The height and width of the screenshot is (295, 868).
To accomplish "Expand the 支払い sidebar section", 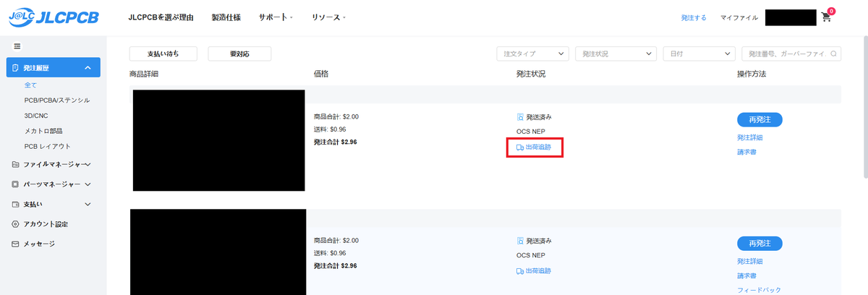I will coord(88,205).
